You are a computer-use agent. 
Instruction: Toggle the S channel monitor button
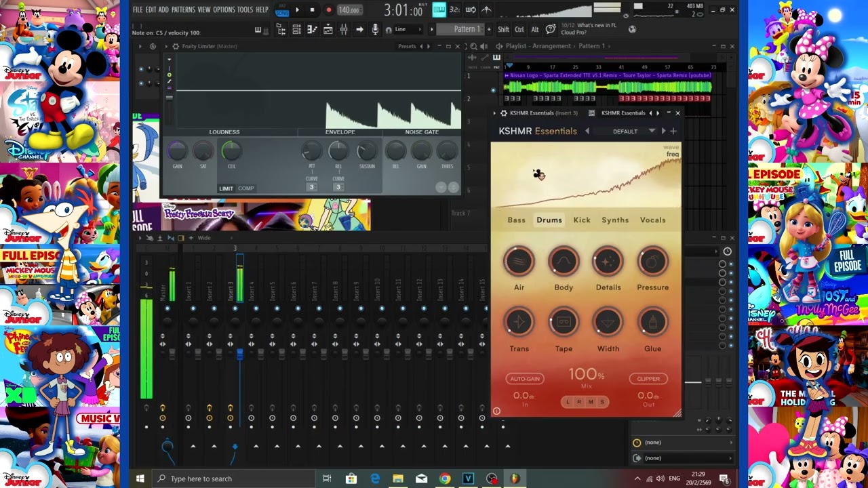[x=601, y=402]
